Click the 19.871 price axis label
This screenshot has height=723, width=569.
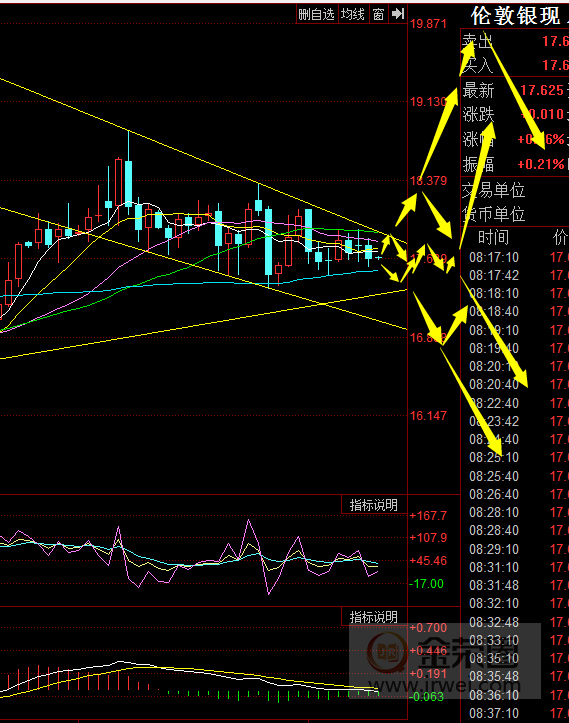tap(429, 24)
